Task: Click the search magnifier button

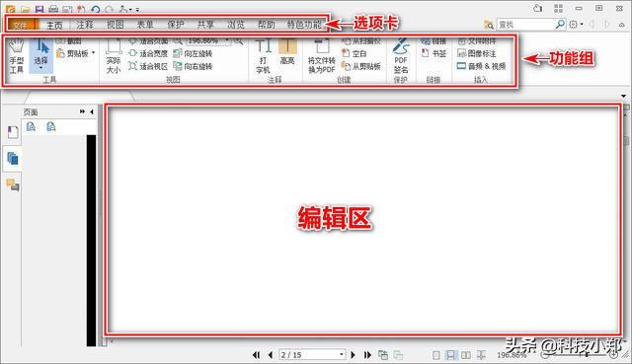Action: 560,25
